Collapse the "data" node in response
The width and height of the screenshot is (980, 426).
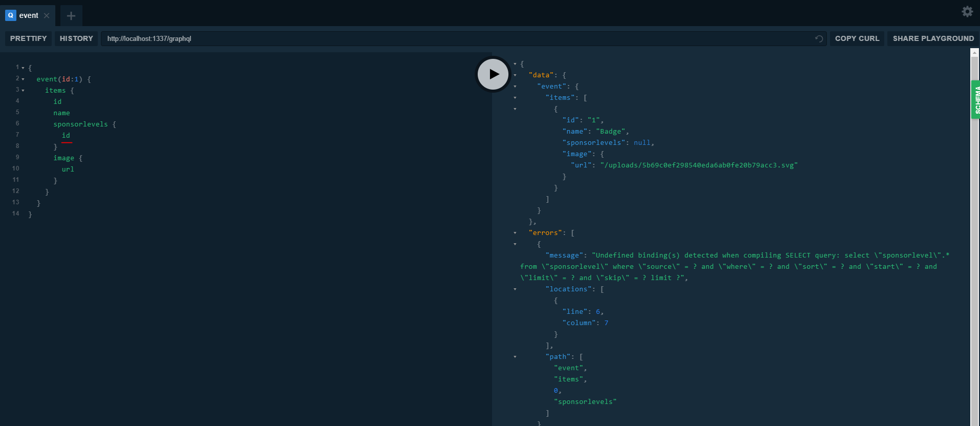[x=515, y=75]
